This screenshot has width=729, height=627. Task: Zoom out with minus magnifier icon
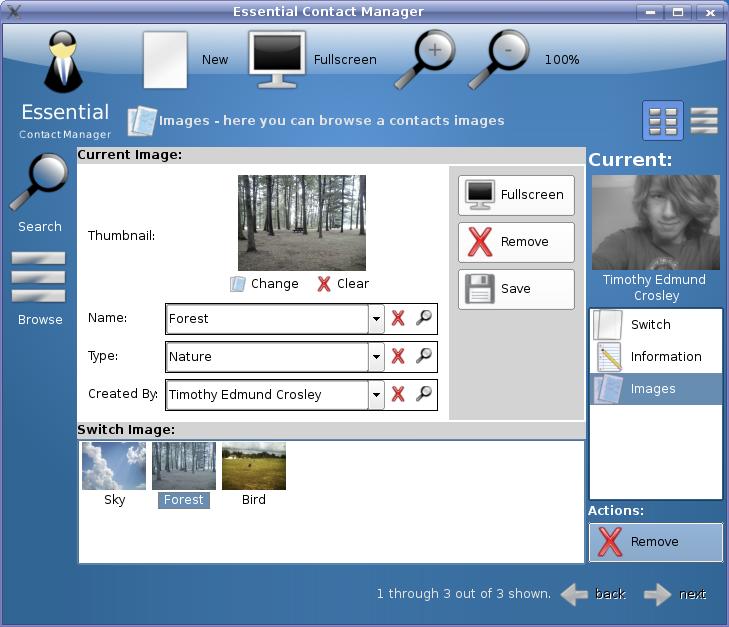(498, 59)
